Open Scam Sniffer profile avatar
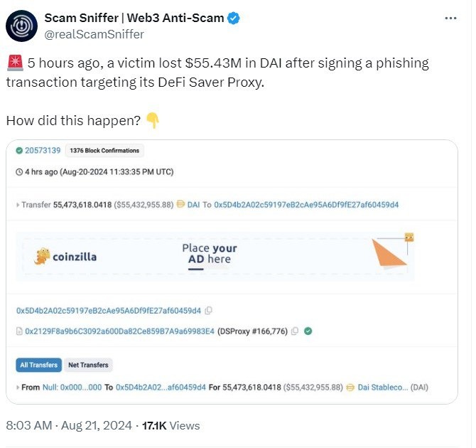The width and height of the screenshot is (476, 448). [22, 24]
